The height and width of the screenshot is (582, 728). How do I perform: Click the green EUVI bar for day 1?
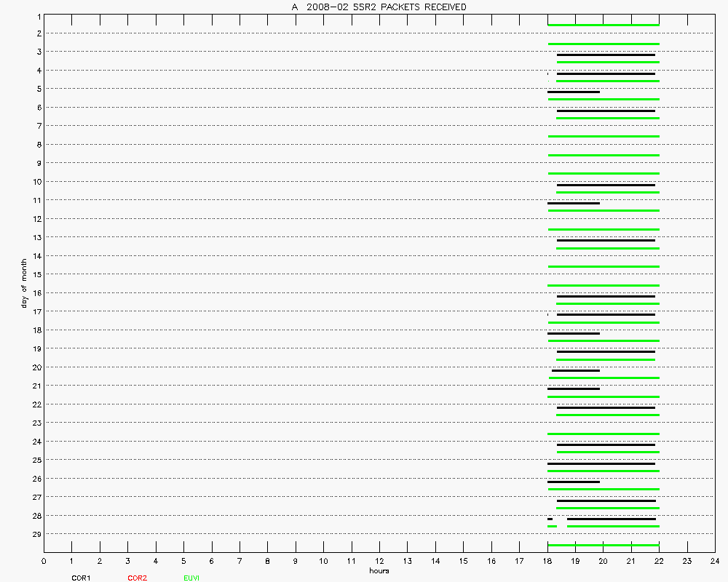coord(603,25)
